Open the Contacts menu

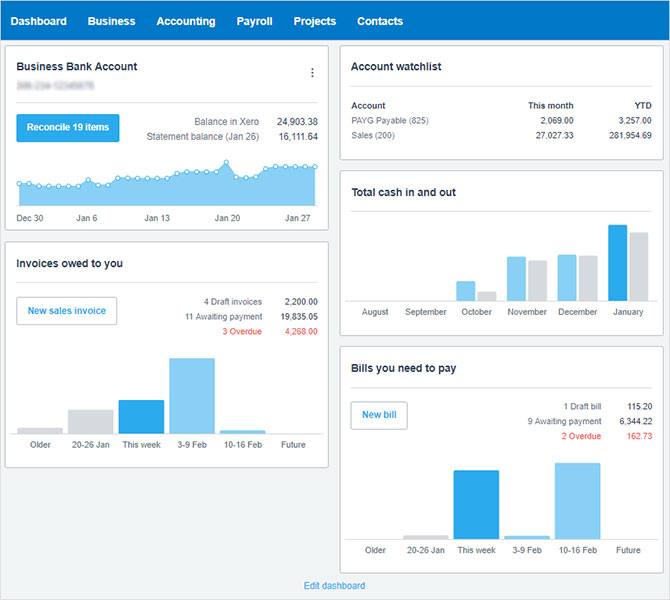tap(380, 21)
